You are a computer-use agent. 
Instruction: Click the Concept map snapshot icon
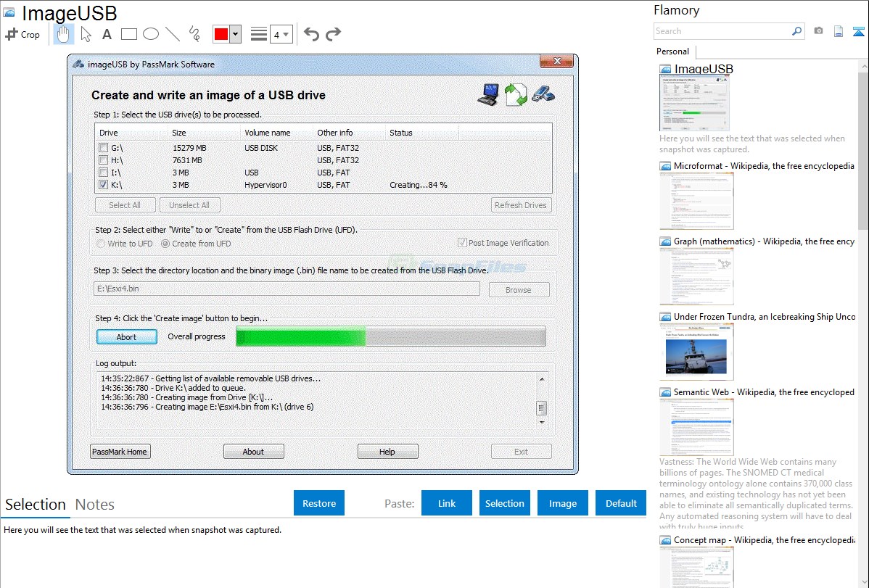tap(665, 539)
